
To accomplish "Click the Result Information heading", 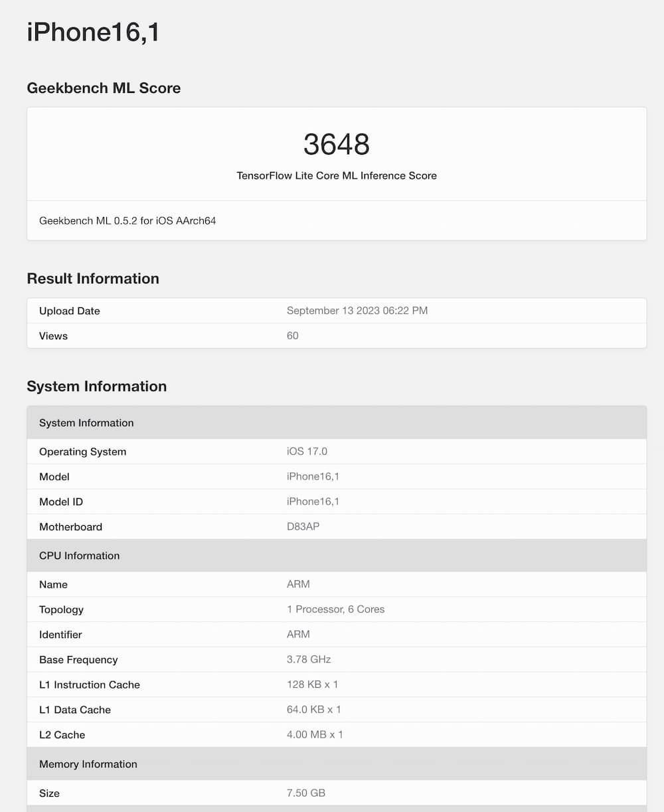I will click(93, 279).
